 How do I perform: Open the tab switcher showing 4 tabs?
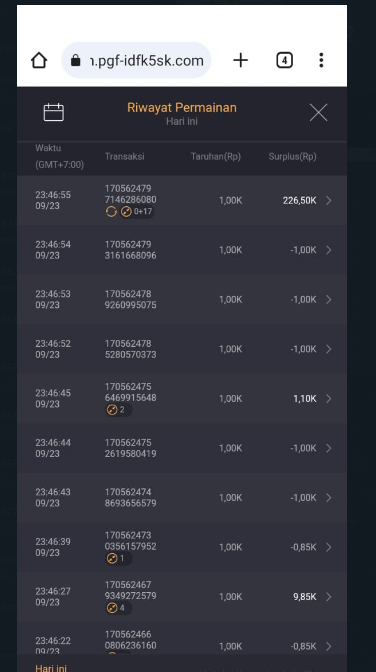tap(284, 60)
